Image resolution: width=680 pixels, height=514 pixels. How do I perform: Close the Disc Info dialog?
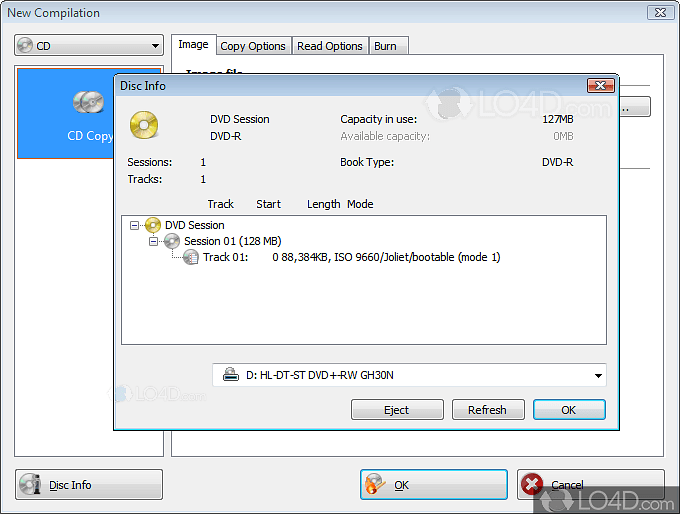[x=600, y=85]
